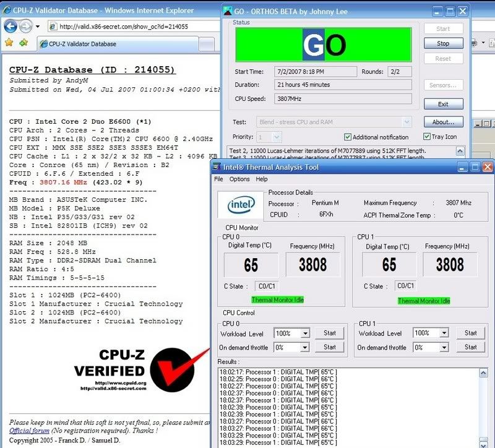This screenshot has width=495, height=448.
Task: Click the Add to Favorites star-plus icon
Action: pos(24,42)
